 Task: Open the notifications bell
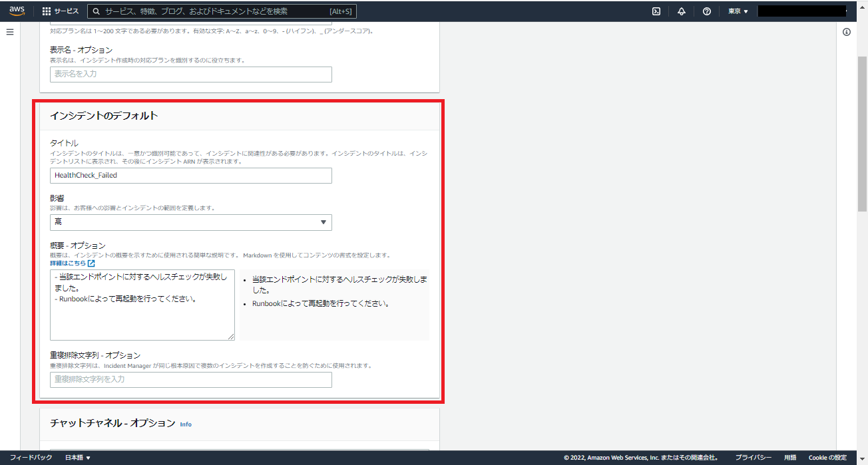click(x=682, y=11)
